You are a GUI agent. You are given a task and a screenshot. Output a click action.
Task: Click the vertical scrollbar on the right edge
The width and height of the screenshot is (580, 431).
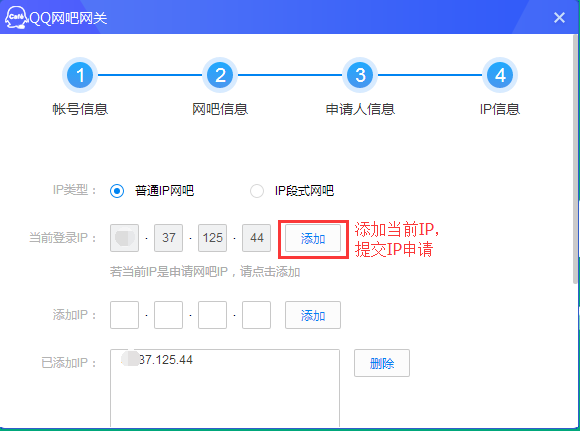coord(575,159)
